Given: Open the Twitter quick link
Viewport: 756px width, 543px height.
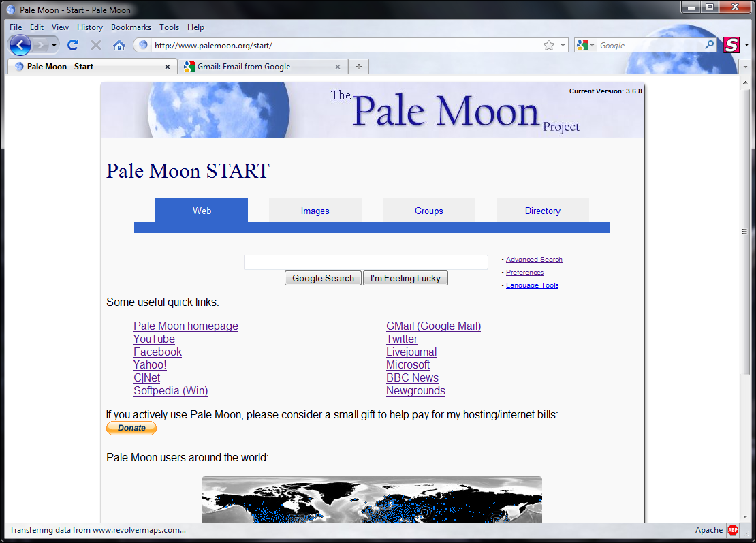Looking at the screenshot, I should pos(402,339).
